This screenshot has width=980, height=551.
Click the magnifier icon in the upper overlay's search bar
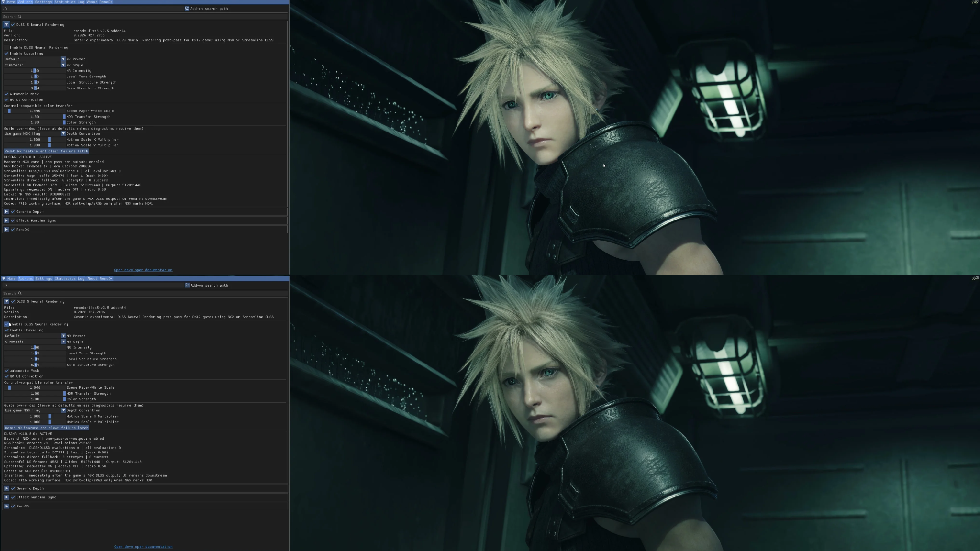pos(19,16)
